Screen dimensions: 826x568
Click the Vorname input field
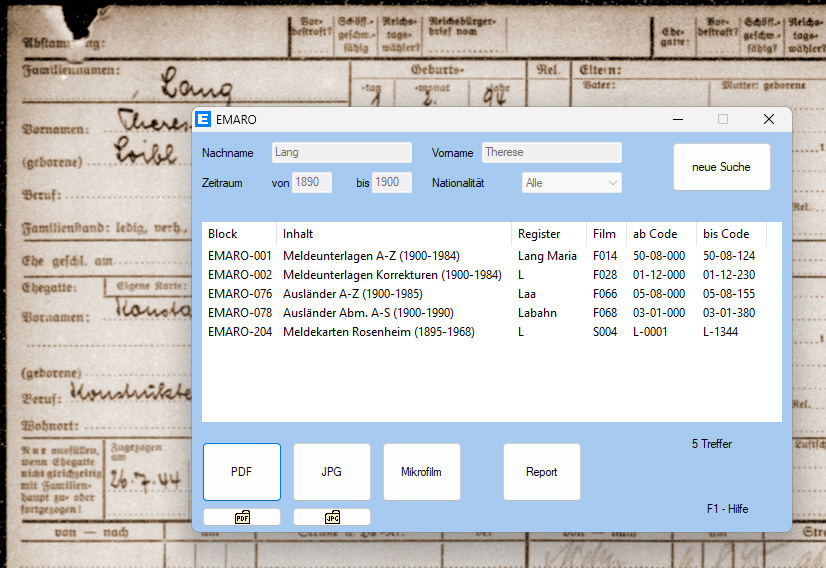pyautogui.click(x=551, y=152)
